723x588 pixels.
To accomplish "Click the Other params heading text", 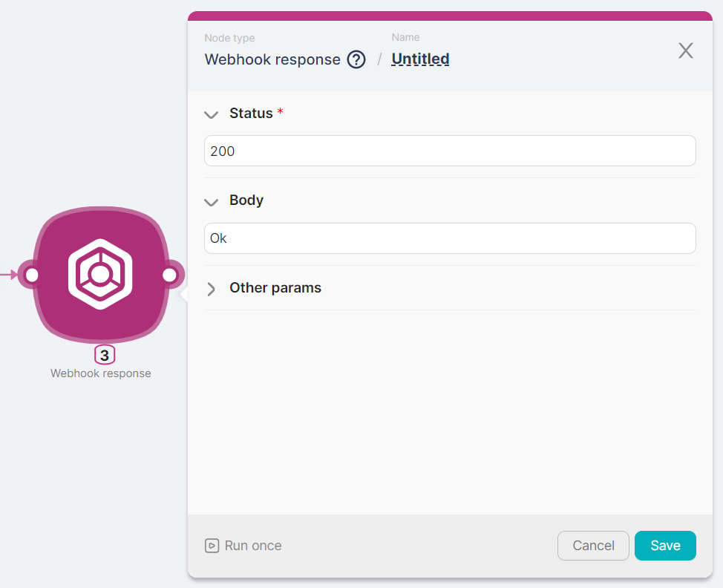I will click(275, 288).
